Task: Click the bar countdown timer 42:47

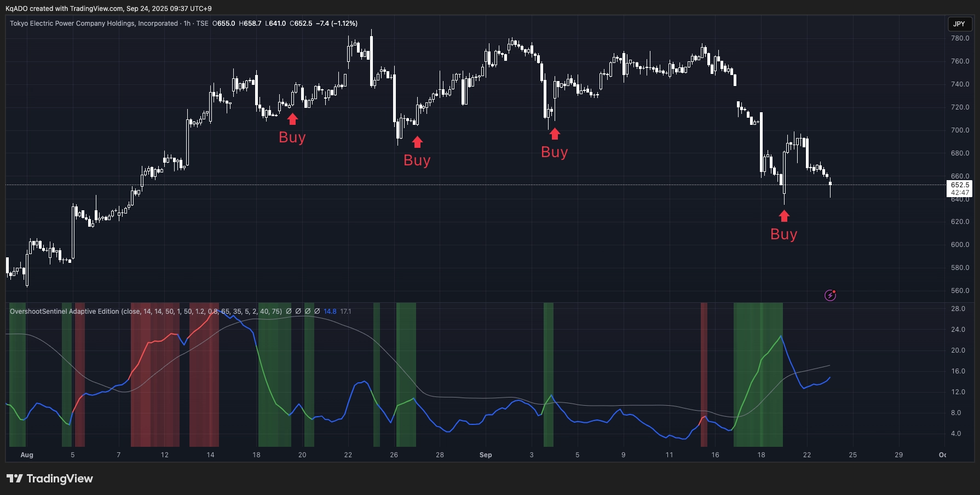Action: pyautogui.click(x=960, y=193)
